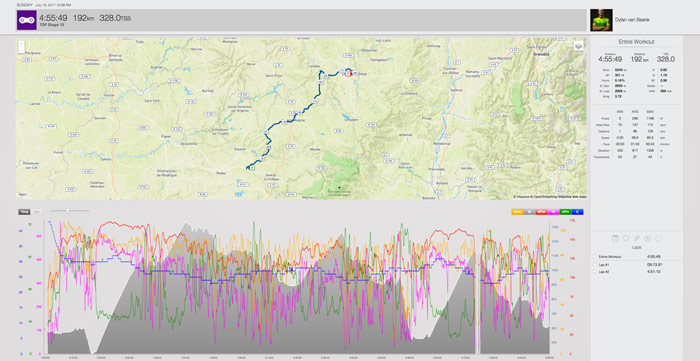Click the calendar icon above Laps

pyautogui.click(x=615, y=239)
